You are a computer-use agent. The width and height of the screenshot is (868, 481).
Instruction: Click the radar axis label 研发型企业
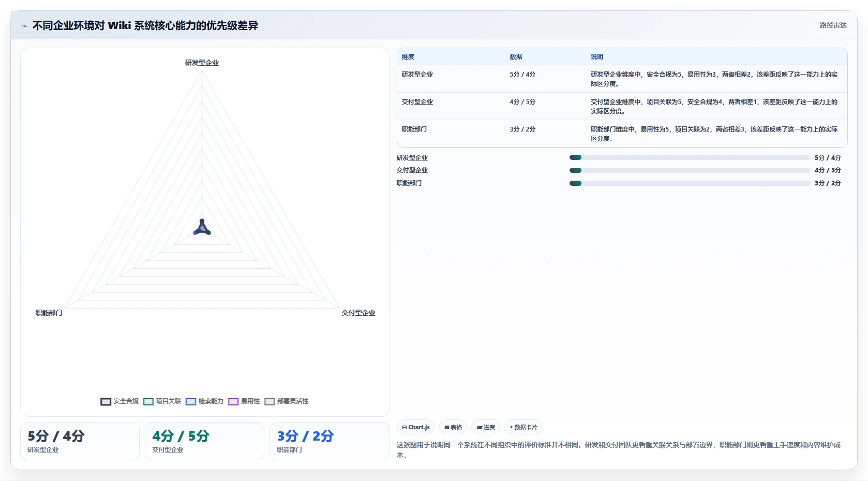202,63
